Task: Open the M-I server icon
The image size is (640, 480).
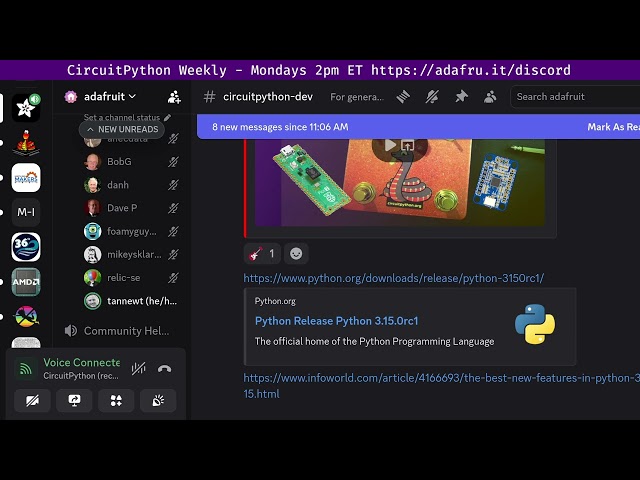Action: coord(26,212)
